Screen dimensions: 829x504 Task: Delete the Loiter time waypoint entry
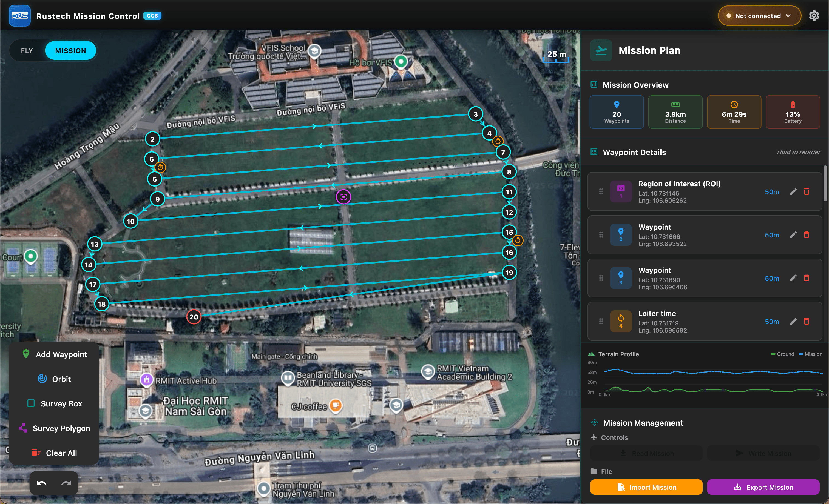807,321
